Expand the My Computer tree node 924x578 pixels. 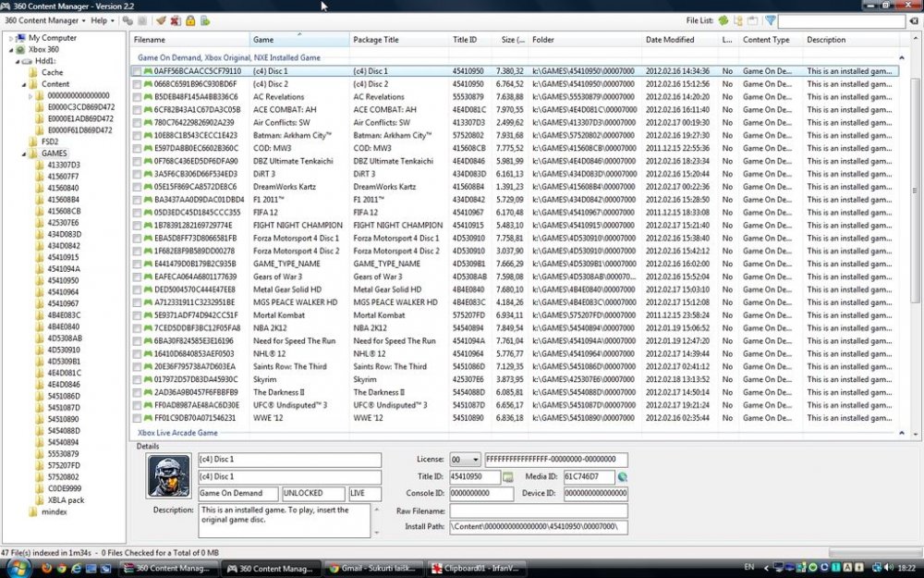coord(10,38)
